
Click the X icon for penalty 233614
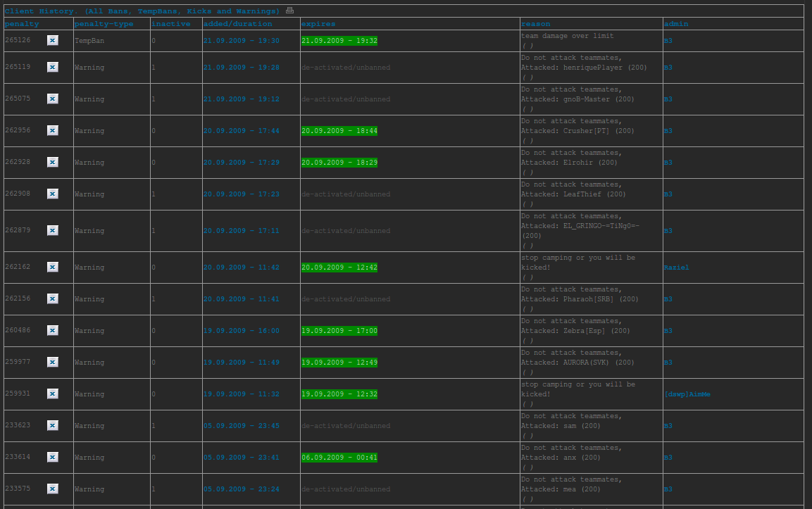click(53, 457)
